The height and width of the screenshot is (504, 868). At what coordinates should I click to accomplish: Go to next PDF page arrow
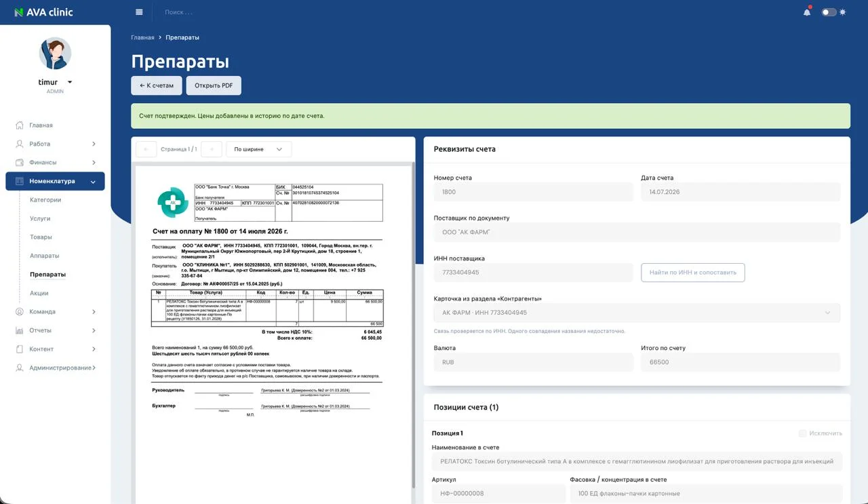[x=212, y=149]
